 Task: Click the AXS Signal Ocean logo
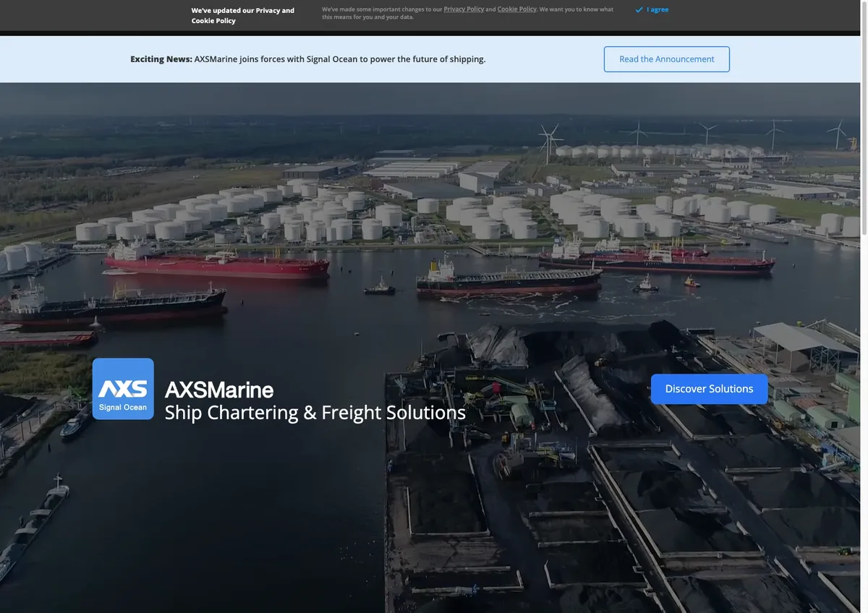tap(123, 389)
